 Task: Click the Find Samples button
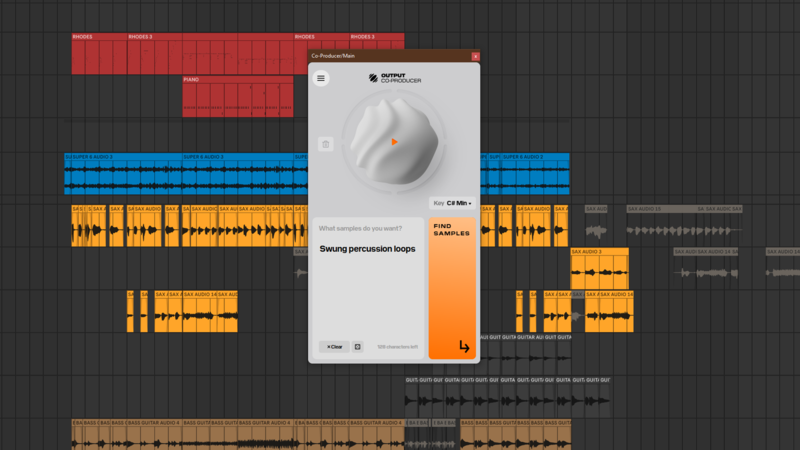[452, 288]
